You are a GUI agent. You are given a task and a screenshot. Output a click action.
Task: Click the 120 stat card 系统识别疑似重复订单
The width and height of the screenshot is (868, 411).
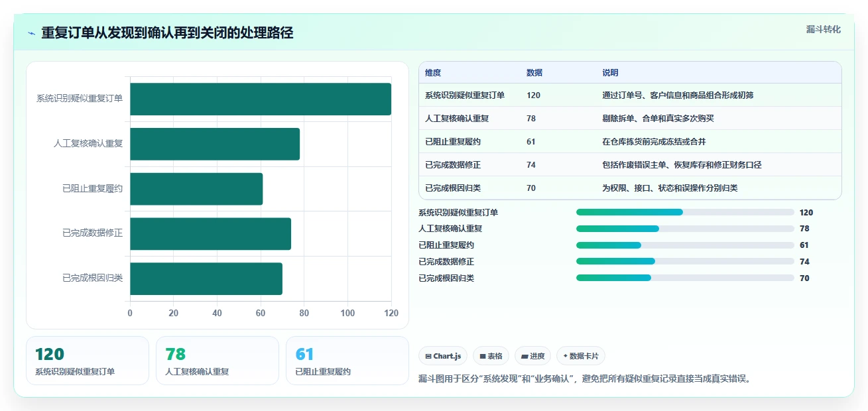coord(88,361)
